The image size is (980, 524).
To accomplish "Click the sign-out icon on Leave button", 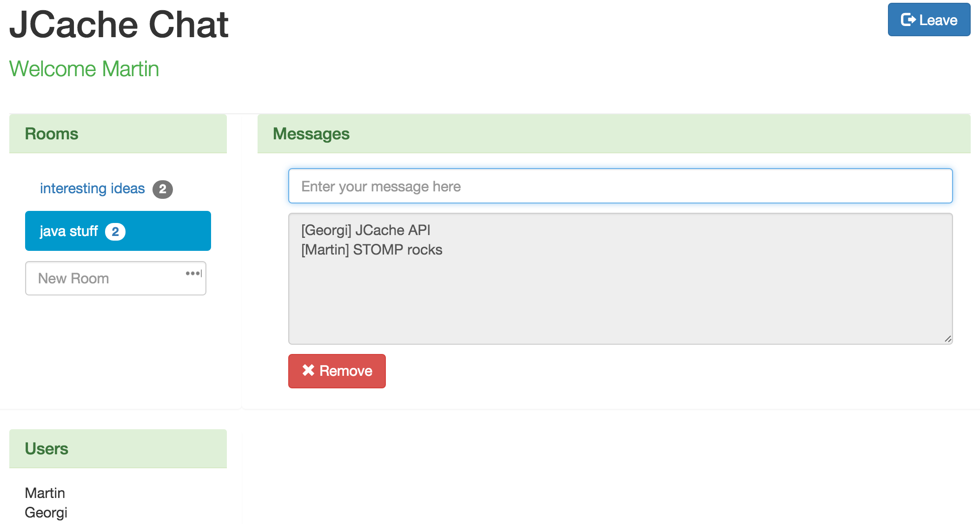I will 908,20.
